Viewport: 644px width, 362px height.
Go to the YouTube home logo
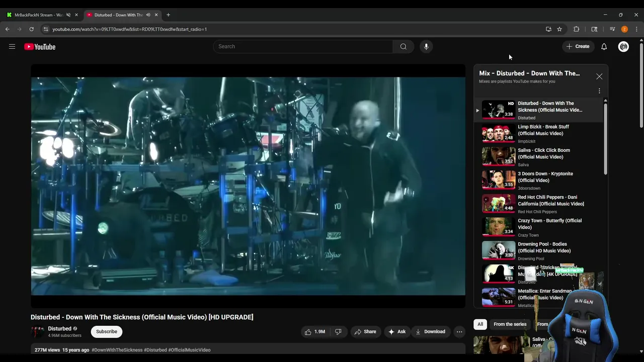click(40, 47)
